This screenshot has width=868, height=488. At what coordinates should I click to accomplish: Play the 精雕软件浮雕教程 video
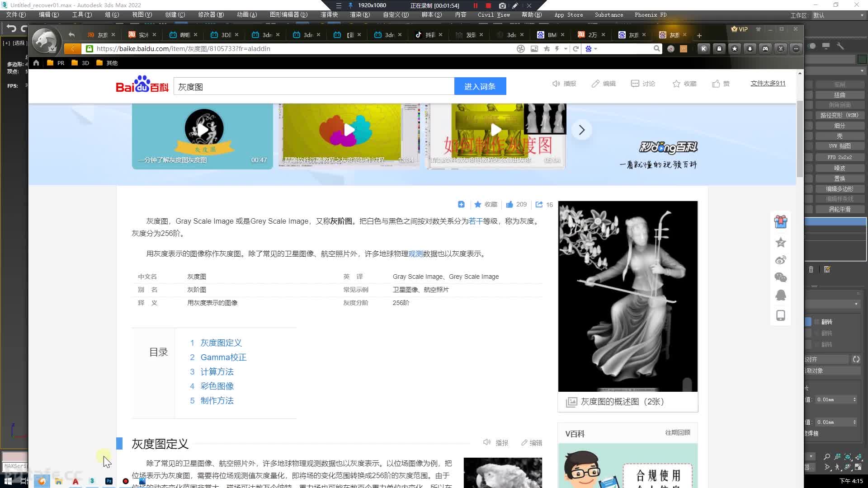click(349, 130)
